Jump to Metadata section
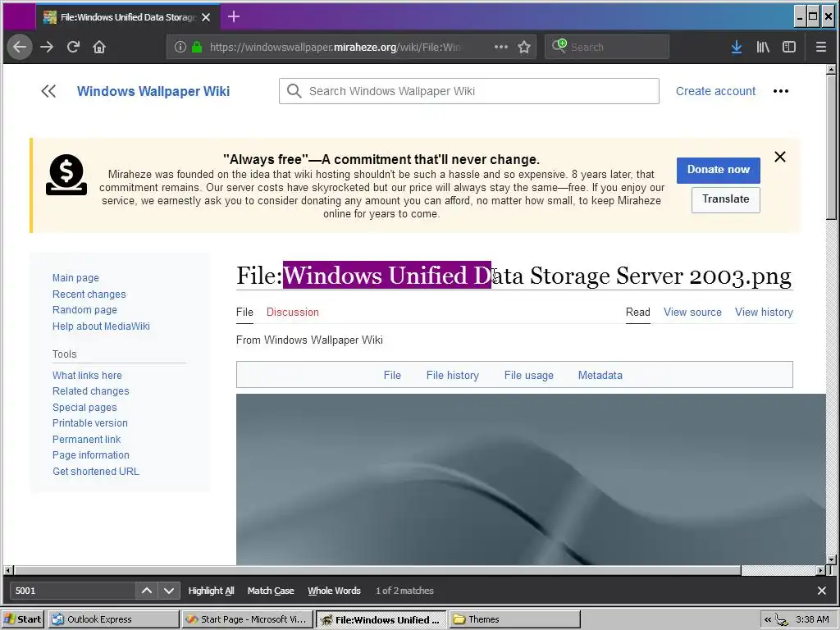Viewport: 840px width, 630px height. 600,375
